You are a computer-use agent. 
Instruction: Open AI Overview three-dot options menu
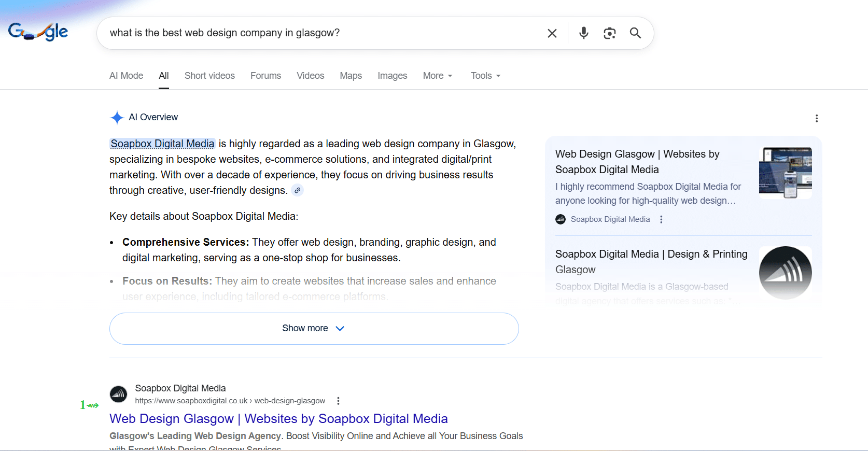point(817,118)
